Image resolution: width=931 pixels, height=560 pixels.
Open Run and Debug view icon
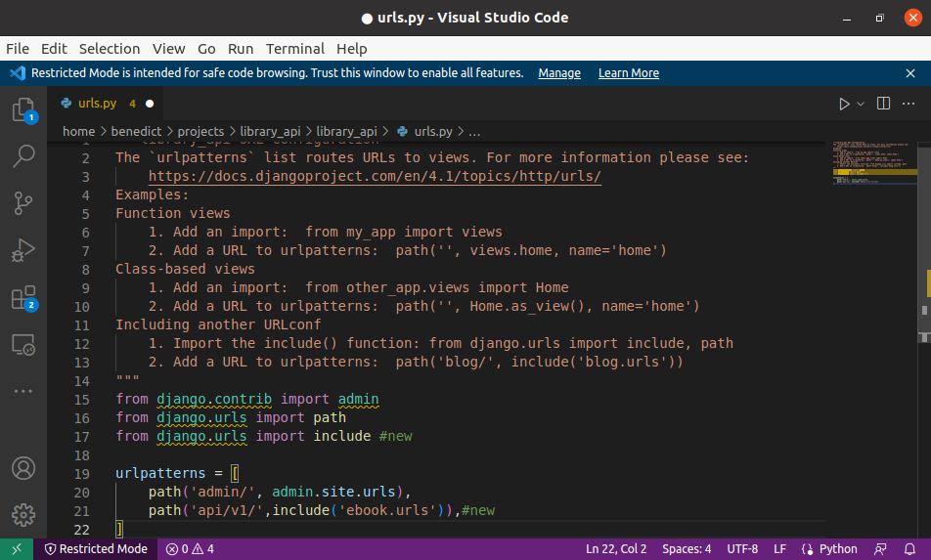coord(23,250)
